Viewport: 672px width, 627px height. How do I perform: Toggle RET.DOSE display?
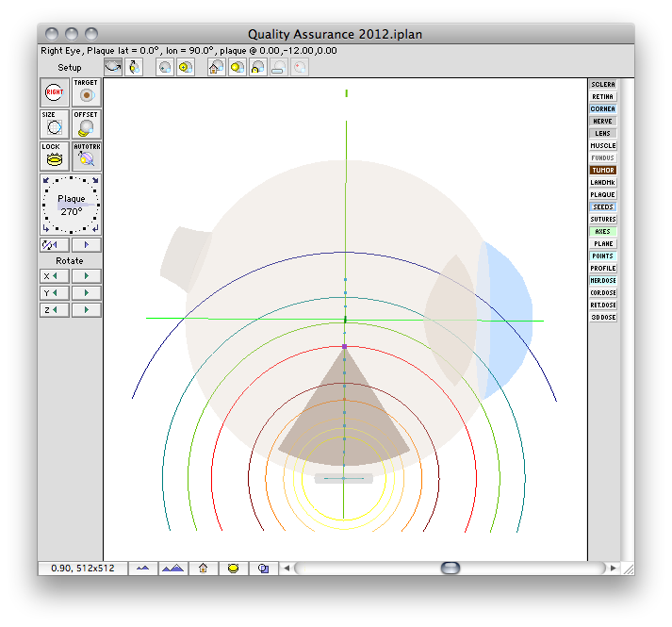coord(603,305)
